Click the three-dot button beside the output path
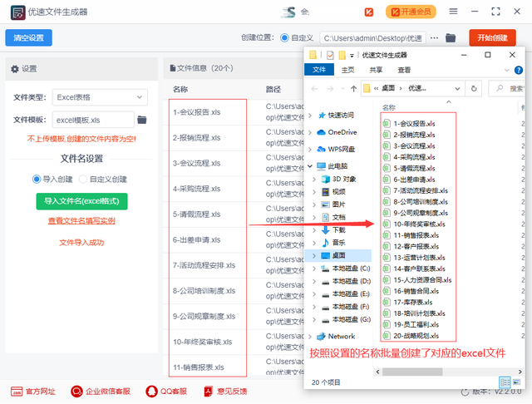Screen dimensions: 532x404 [433, 38]
